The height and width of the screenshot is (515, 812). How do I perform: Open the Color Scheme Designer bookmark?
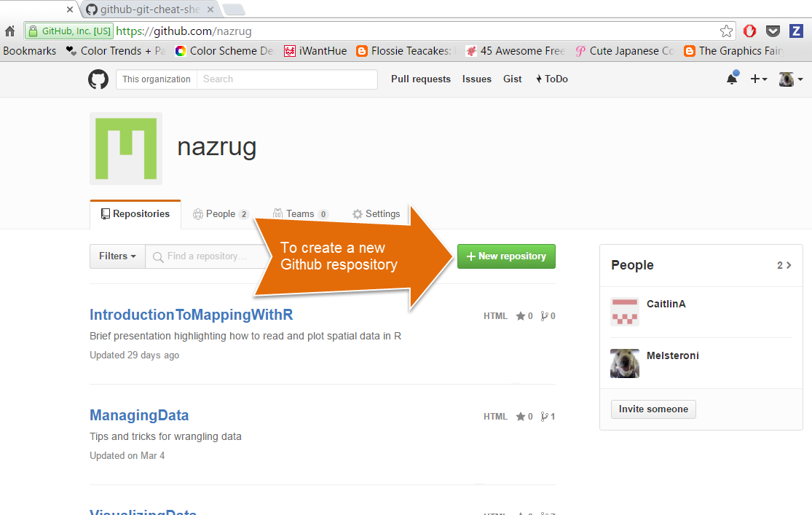click(x=224, y=51)
